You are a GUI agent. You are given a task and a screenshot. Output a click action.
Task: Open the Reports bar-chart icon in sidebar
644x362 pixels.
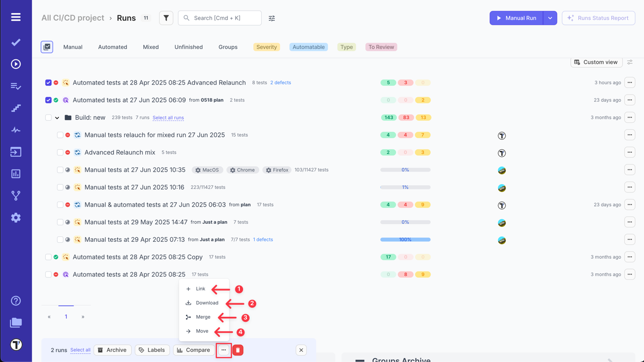(x=16, y=173)
